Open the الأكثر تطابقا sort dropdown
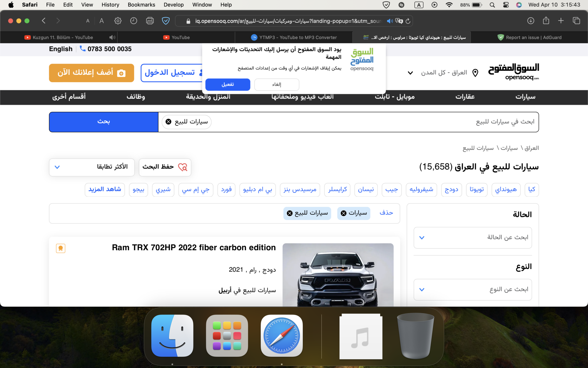 92,167
